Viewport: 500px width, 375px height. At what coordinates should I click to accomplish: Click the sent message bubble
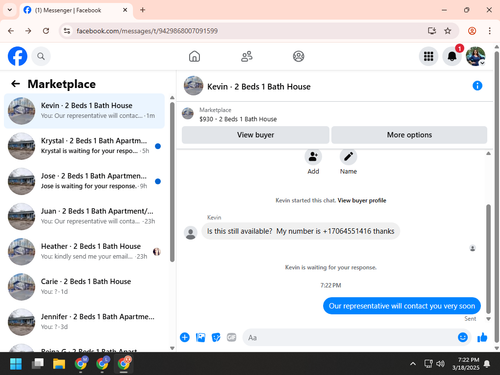(x=402, y=306)
